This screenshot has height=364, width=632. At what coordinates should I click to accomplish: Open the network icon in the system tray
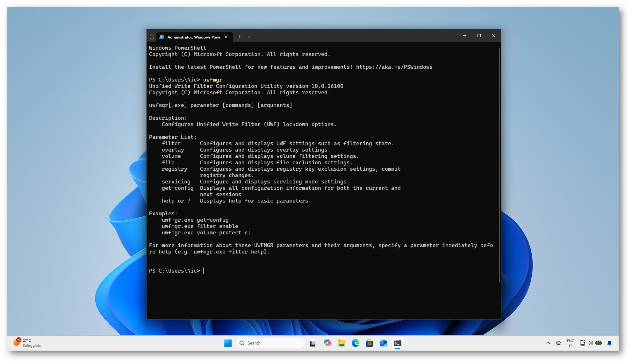tap(582, 343)
